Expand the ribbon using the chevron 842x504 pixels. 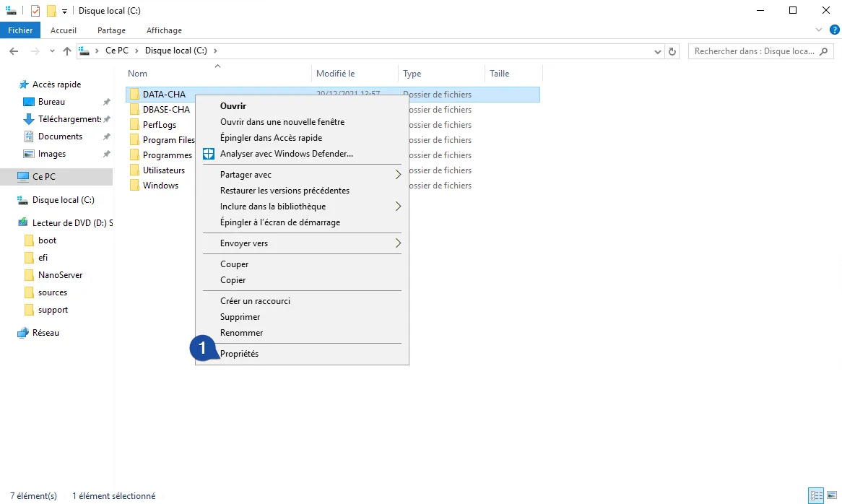coord(819,30)
